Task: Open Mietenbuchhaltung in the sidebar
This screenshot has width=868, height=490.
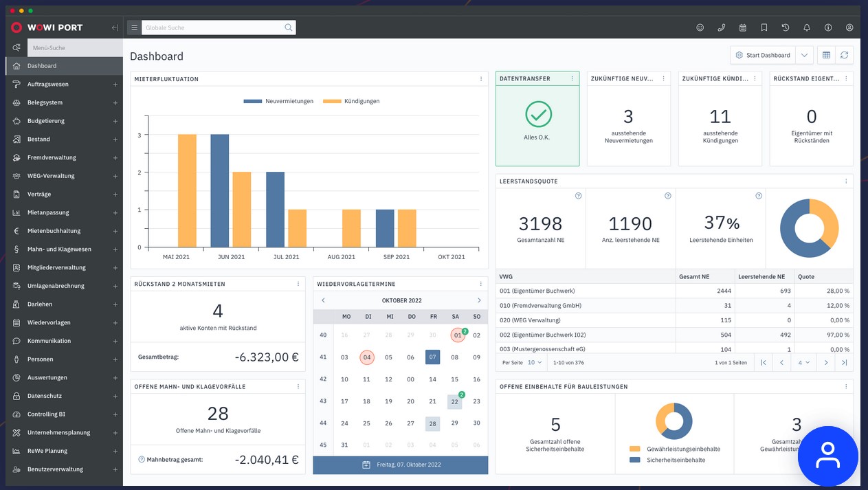Action: click(54, 231)
